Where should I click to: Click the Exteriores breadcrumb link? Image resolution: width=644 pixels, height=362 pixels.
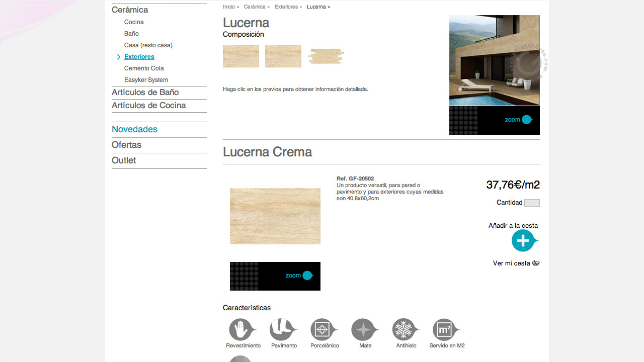(286, 7)
